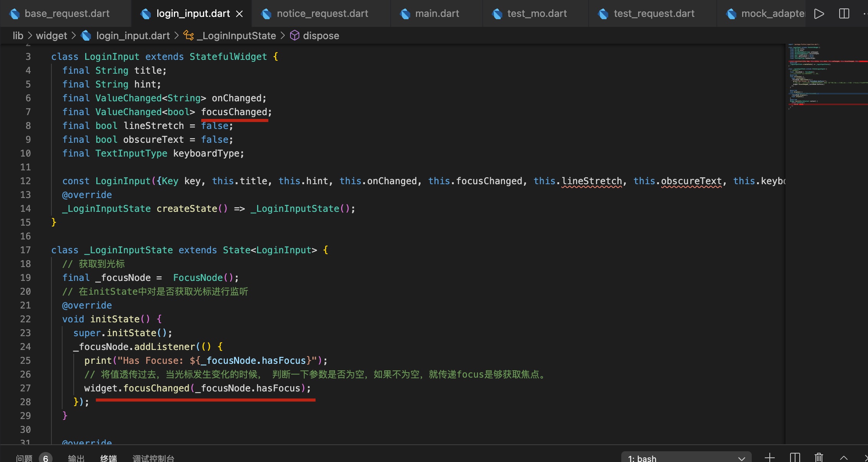Click 'addListener' on line 24
Viewport: 868px width, 462px height.
pyautogui.click(x=165, y=347)
